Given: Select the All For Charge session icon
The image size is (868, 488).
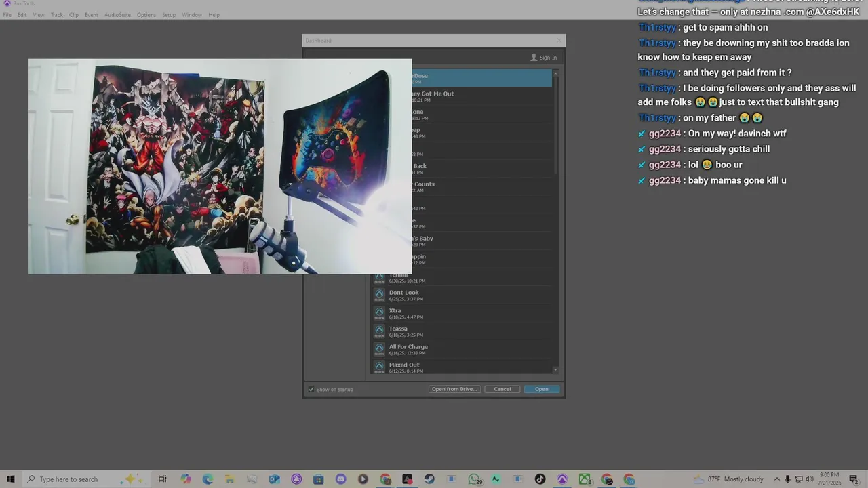Looking at the screenshot, I should click(379, 349).
